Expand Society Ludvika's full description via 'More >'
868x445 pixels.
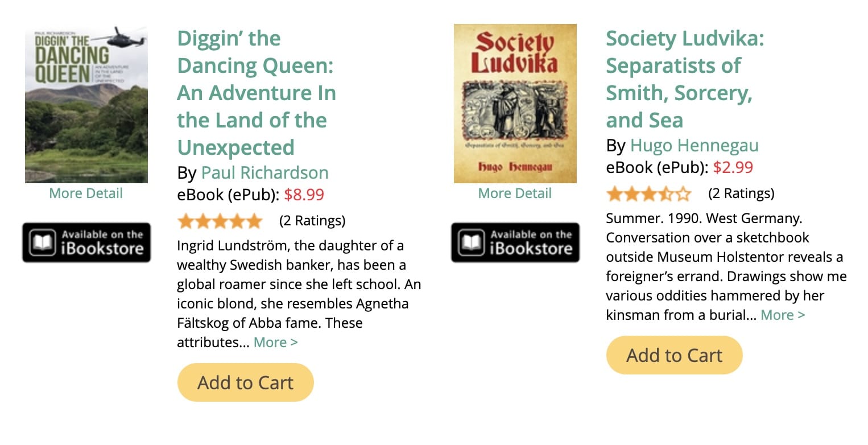pyautogui.click(x=782, y=315)
